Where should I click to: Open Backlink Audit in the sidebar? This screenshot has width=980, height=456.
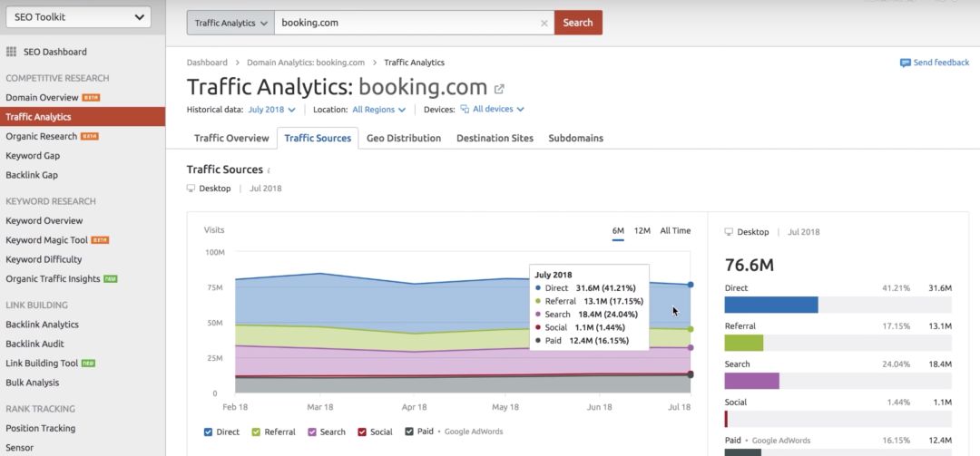[x=35, y=344]
